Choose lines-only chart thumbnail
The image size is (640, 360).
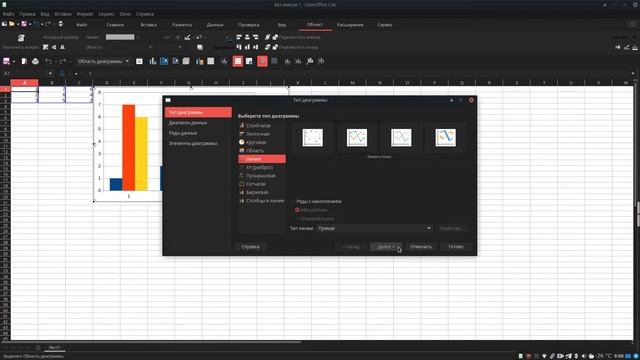tap(401, 138)
